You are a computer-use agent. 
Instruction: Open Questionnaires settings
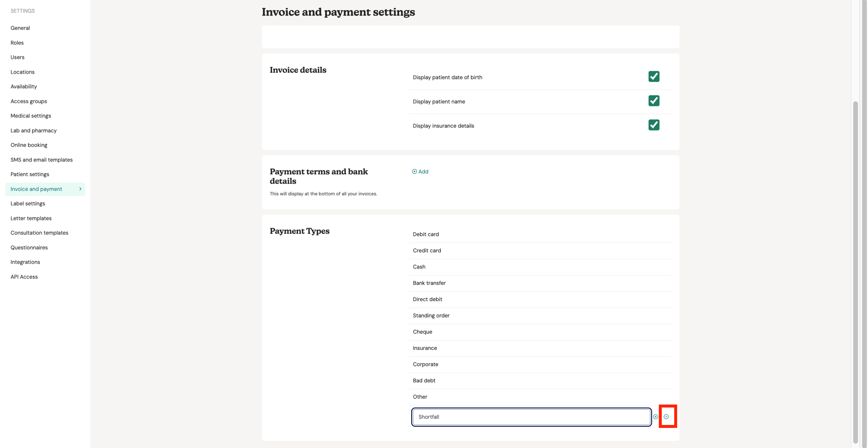click(x=29, y=247)
